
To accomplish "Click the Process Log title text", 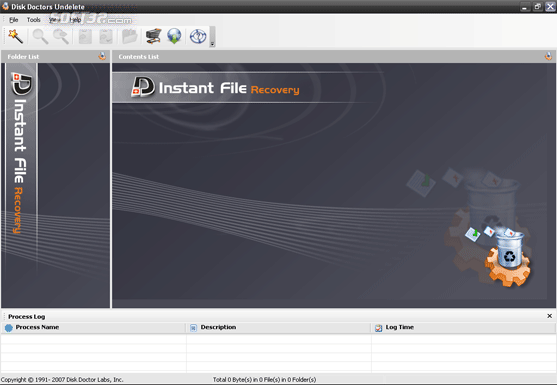I will (x=27, y=317).
